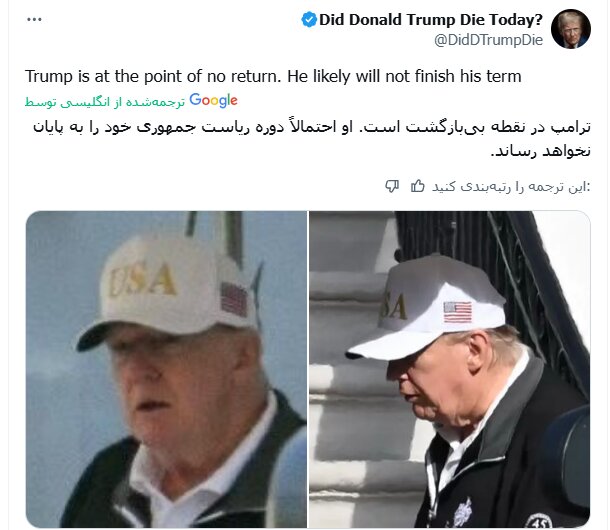Open the three-dot more options menu
610x530 pixels.
34,19
